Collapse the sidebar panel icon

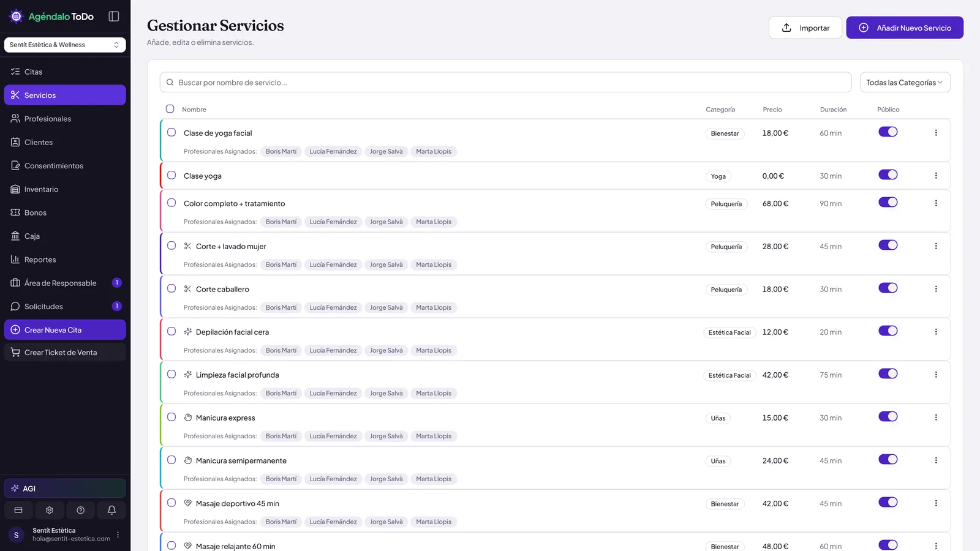click(x=114, y=17)
